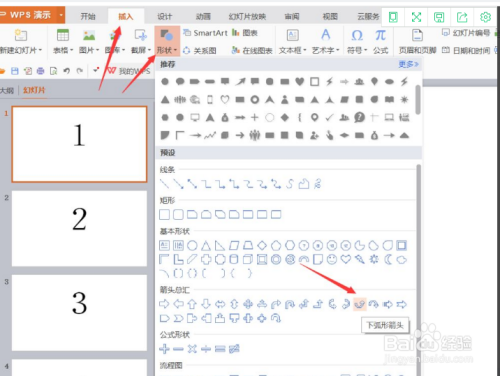This screenshot has width=500, height=376.
Task: Select the circular arrow shape under 箭头总汇
Action: [x=276, y=318]
